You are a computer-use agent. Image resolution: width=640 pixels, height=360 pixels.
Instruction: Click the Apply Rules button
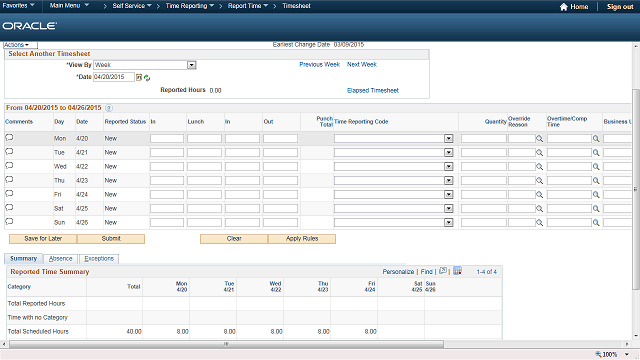tap(302, 239)
